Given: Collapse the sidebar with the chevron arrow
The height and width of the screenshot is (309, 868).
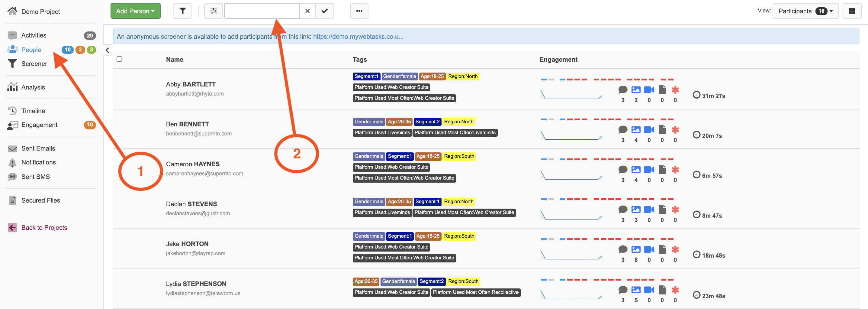Looking at the screenshot, I should click(108, 50).
